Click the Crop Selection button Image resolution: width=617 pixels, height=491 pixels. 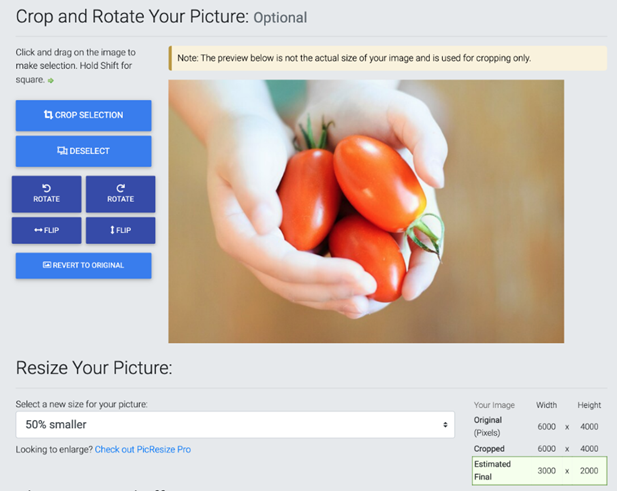tap(83, 115)
